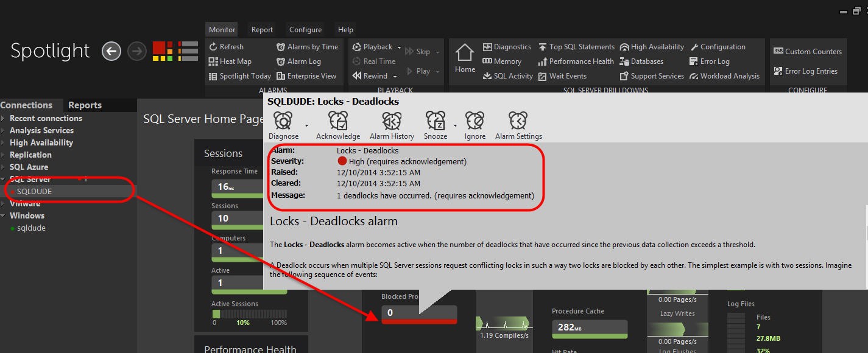Switch to the Reports tab
This screenshot has height=353, width=868.
(x=85, y=105)
